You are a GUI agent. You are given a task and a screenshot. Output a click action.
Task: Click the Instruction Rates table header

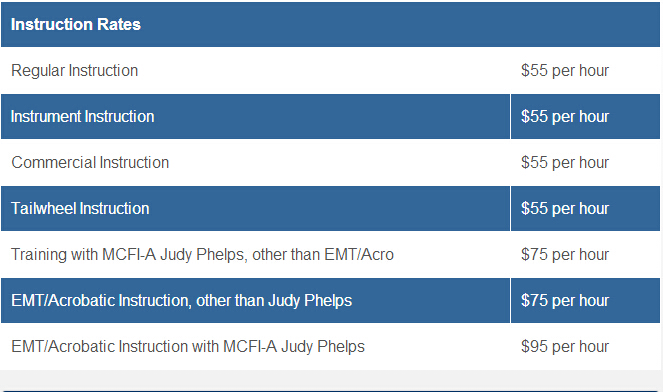tap(330, 24)
